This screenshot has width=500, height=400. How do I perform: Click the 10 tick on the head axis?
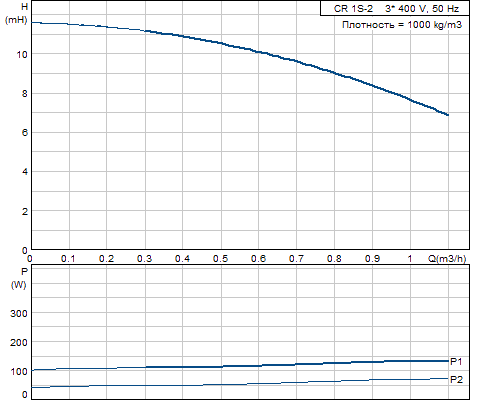click(x=22, y=54)
